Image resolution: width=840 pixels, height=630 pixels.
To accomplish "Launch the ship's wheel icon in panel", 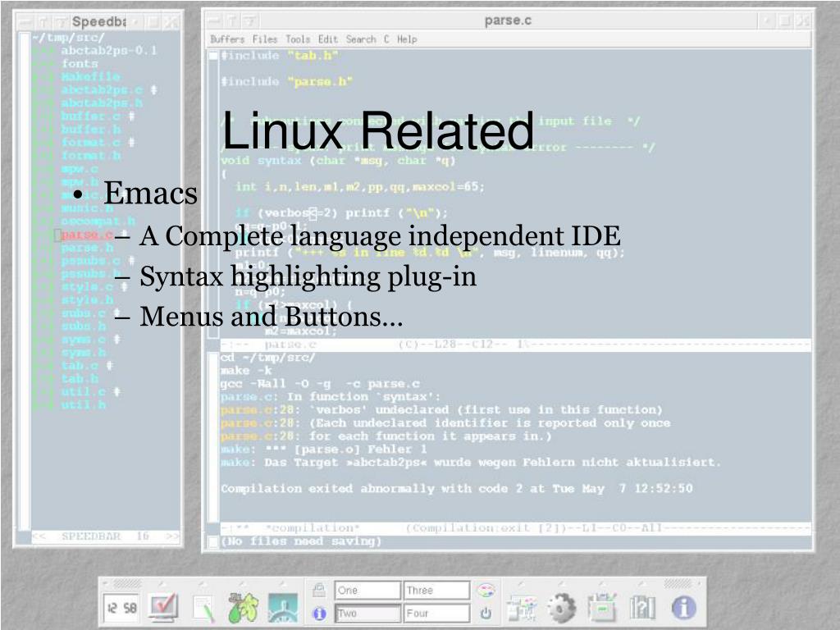I will (x=283, y=608).
